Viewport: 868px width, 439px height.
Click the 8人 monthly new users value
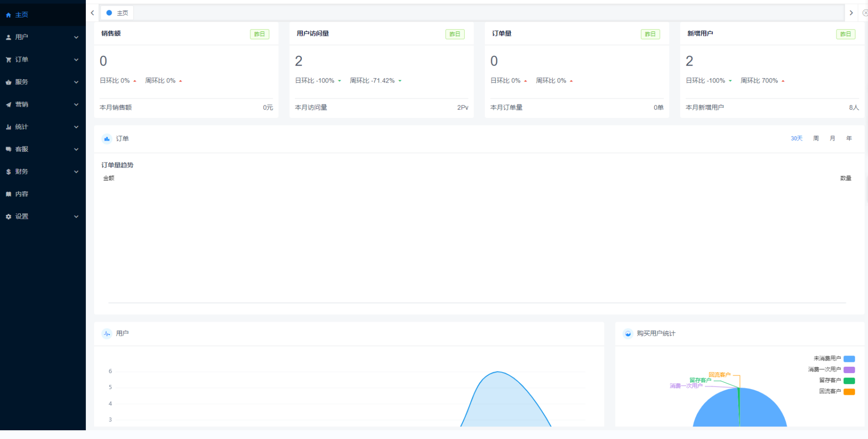click(854, 108)
